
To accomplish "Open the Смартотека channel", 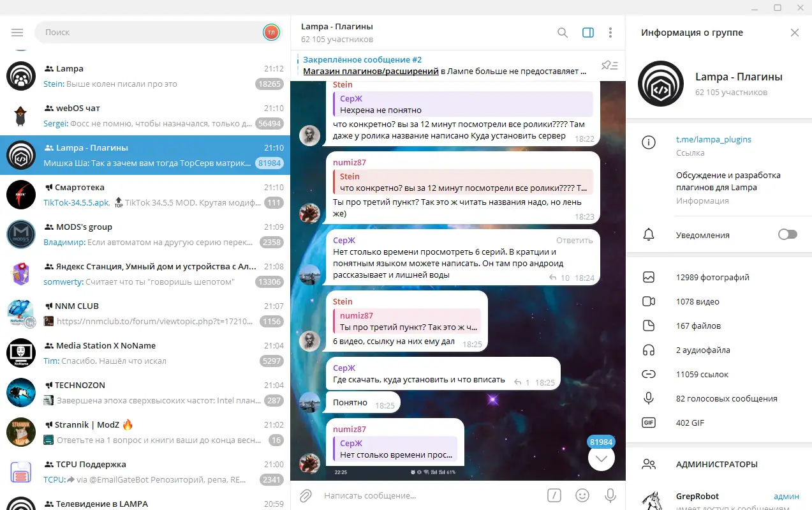I will pos(145,195).
